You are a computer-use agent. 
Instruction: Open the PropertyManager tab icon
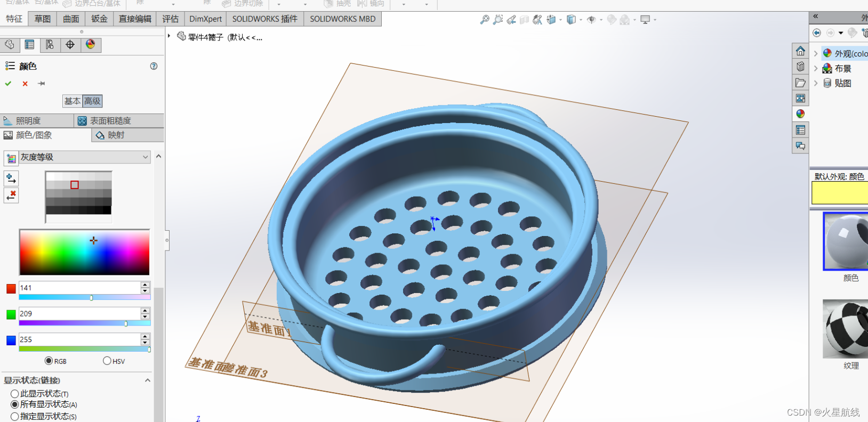tap(30, 45)
